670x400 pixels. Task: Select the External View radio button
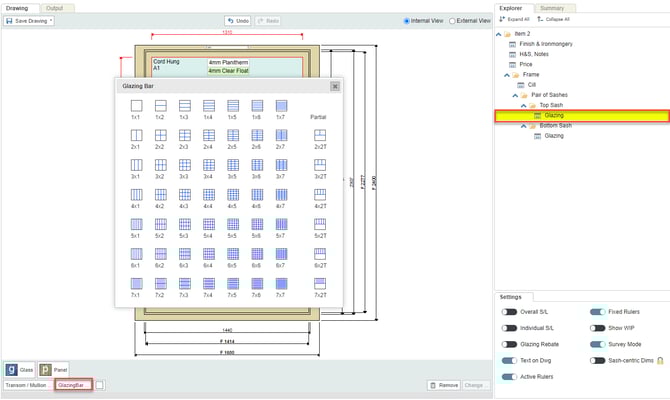point(453,20)
